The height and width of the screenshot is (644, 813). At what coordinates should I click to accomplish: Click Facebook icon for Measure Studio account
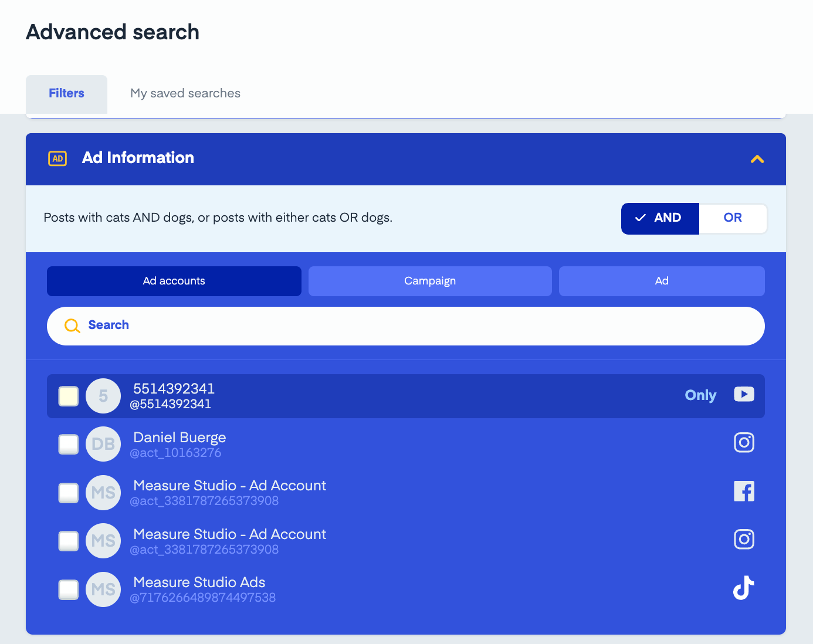(x=744, y=491)
